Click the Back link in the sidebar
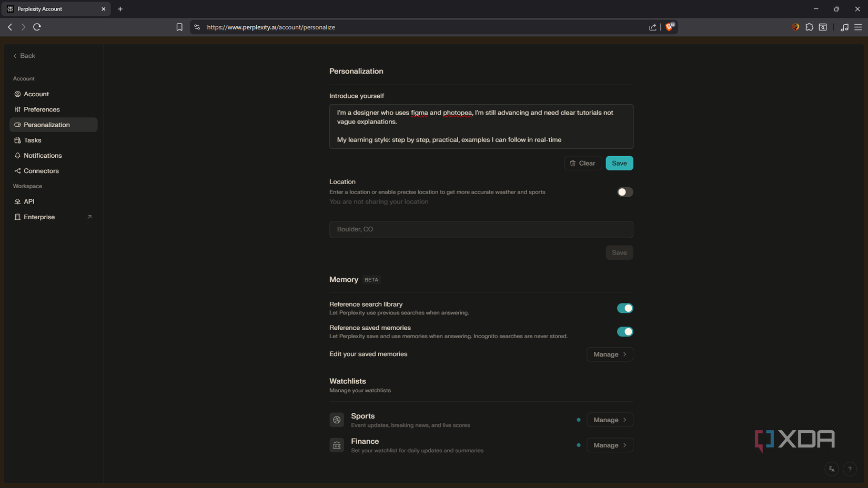 click(x=24, y=56)
